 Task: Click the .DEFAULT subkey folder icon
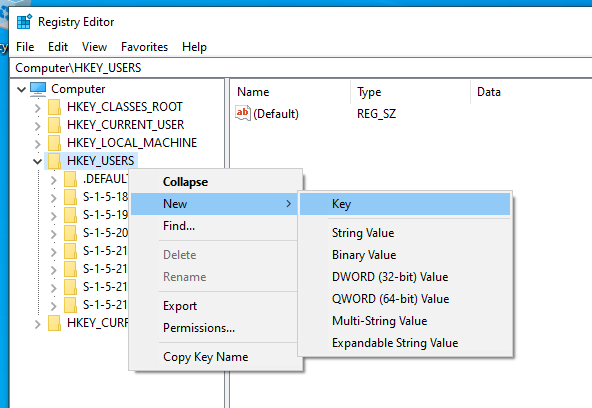coord(70,179)
